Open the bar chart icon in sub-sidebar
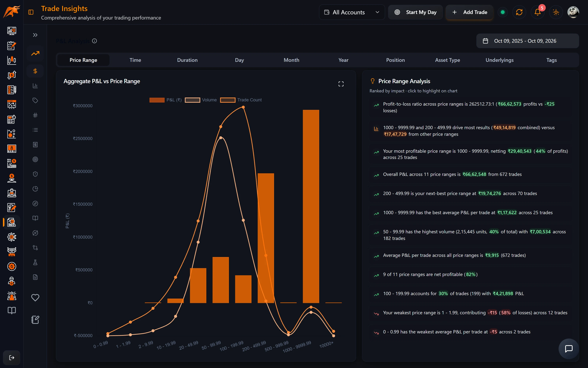 [35, 86]
